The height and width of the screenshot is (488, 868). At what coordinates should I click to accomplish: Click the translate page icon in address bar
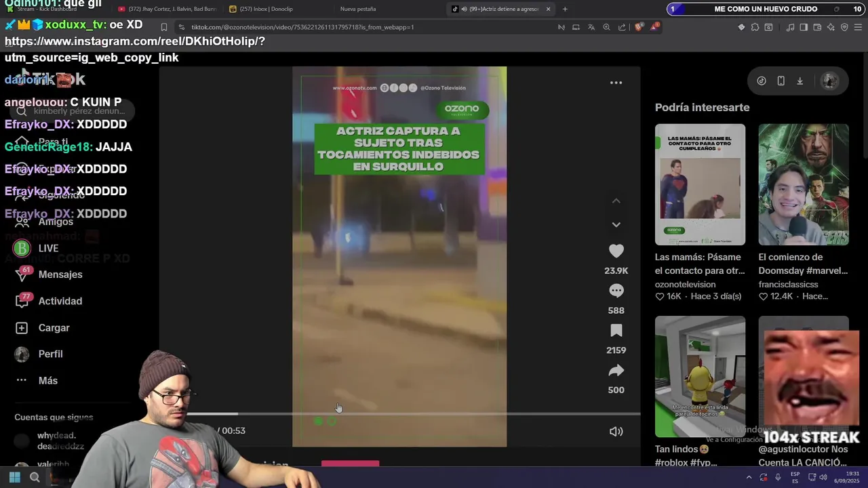(x=591, y=27)
